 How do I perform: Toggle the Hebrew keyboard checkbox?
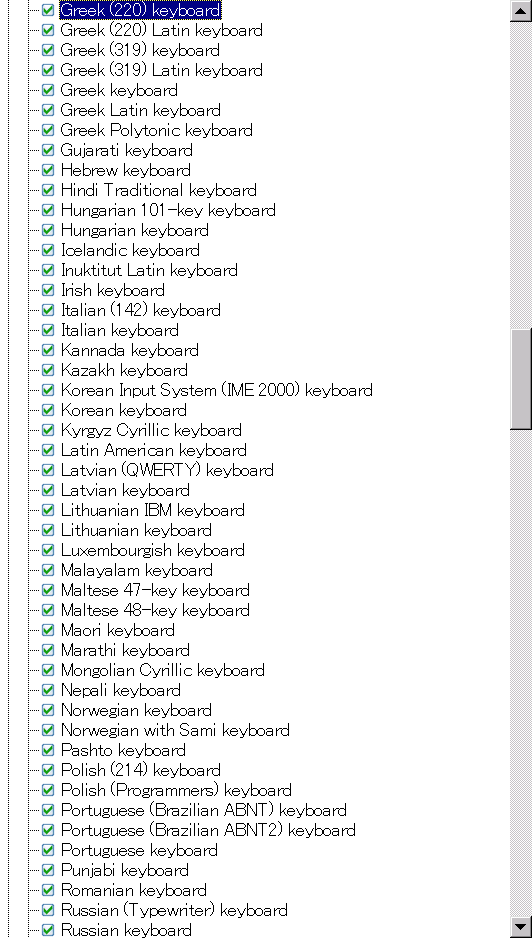[48, 170]
